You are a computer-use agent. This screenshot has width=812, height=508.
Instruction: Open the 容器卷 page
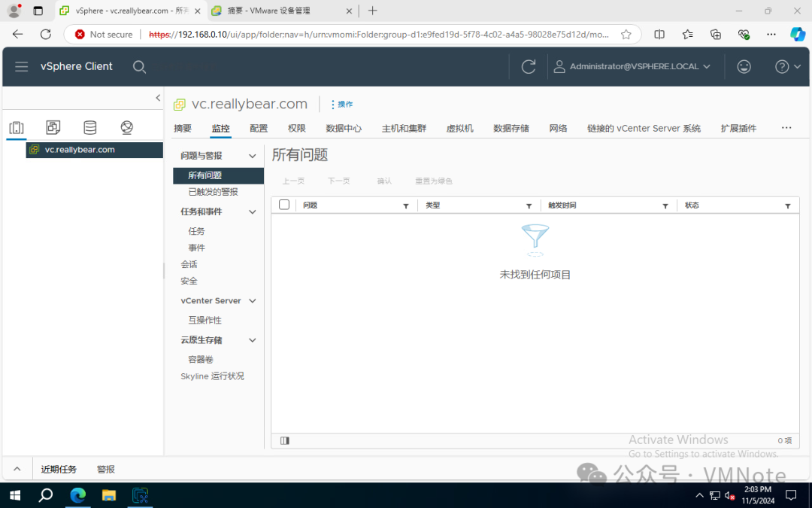click(201, 360)
